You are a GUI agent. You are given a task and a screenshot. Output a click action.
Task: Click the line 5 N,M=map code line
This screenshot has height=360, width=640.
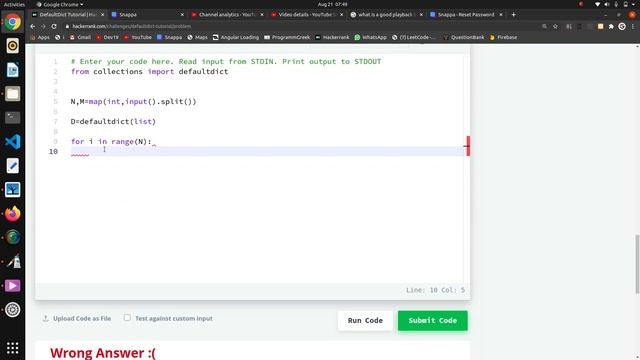133,102
